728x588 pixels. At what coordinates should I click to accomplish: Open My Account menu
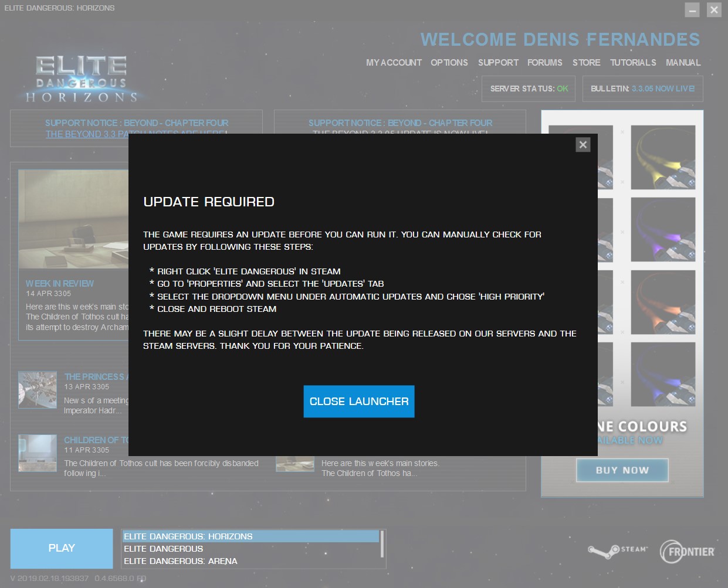tap(394, 63)
